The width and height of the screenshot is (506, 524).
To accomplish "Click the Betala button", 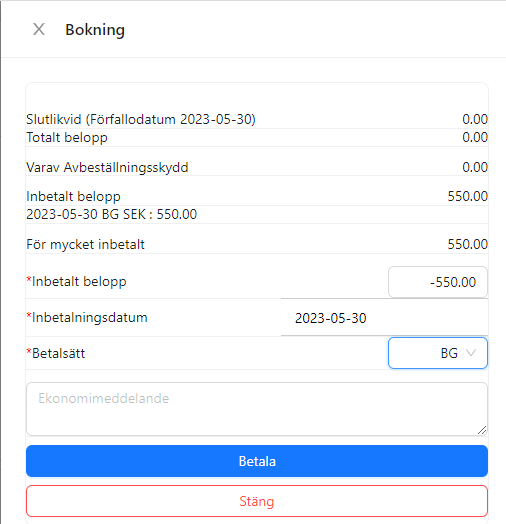I will point(257,461).
